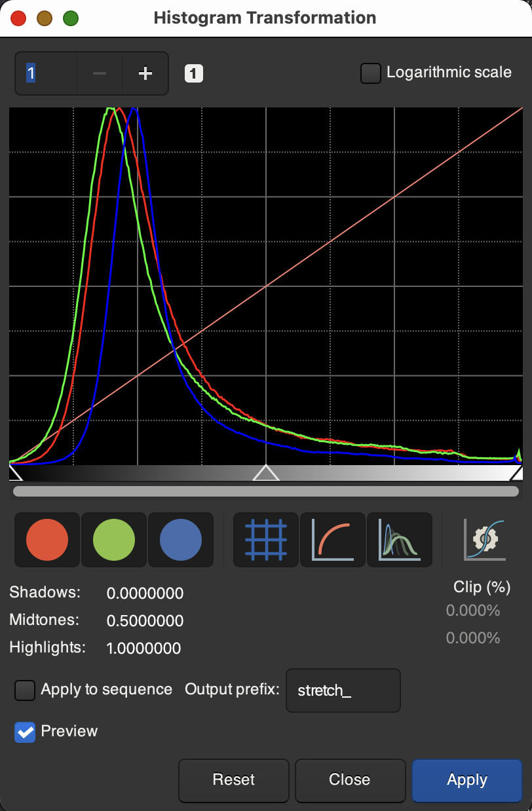
Task: Select the shadows slider triangle
Action: pyautogui.click(x=15, y=473)
